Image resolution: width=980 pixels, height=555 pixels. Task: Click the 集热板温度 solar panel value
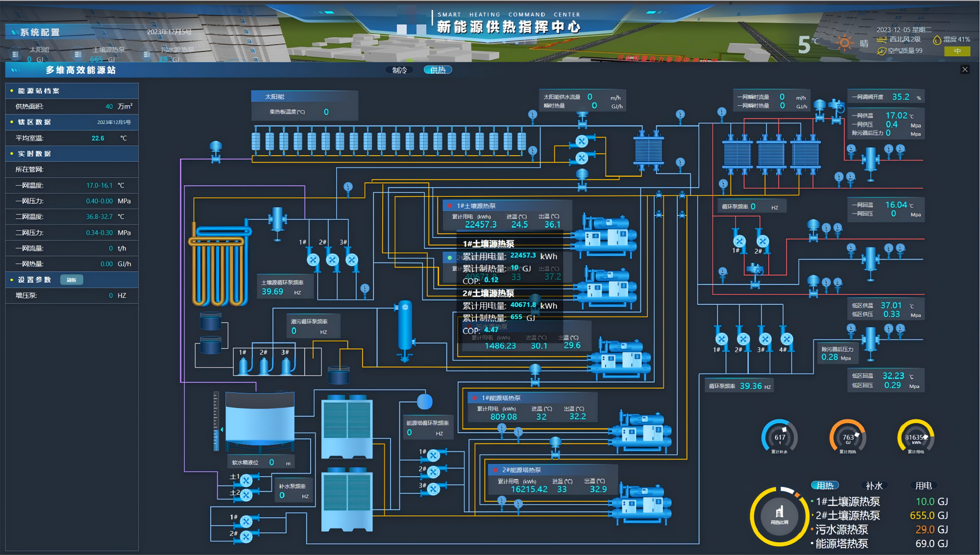(326, 112)
